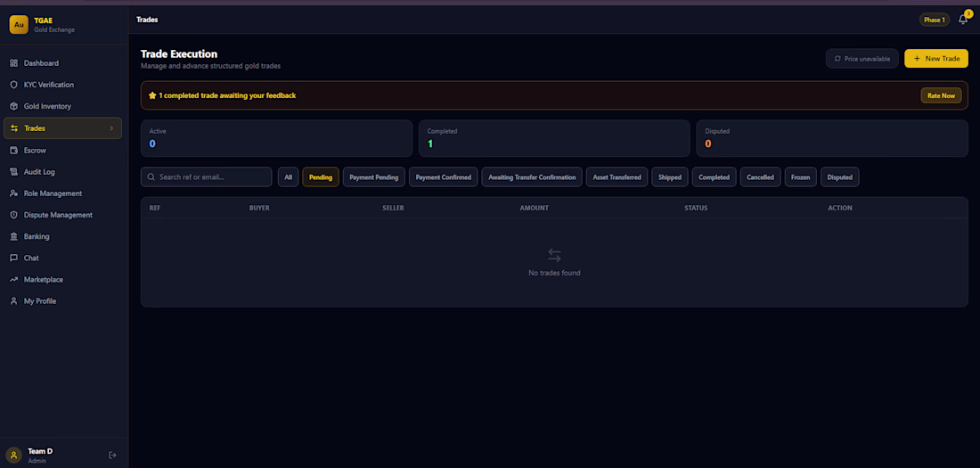This screenshot has width=980, height=468.
Task: Click the Dispute Management shield icon
Action: (x=13, y=215)
